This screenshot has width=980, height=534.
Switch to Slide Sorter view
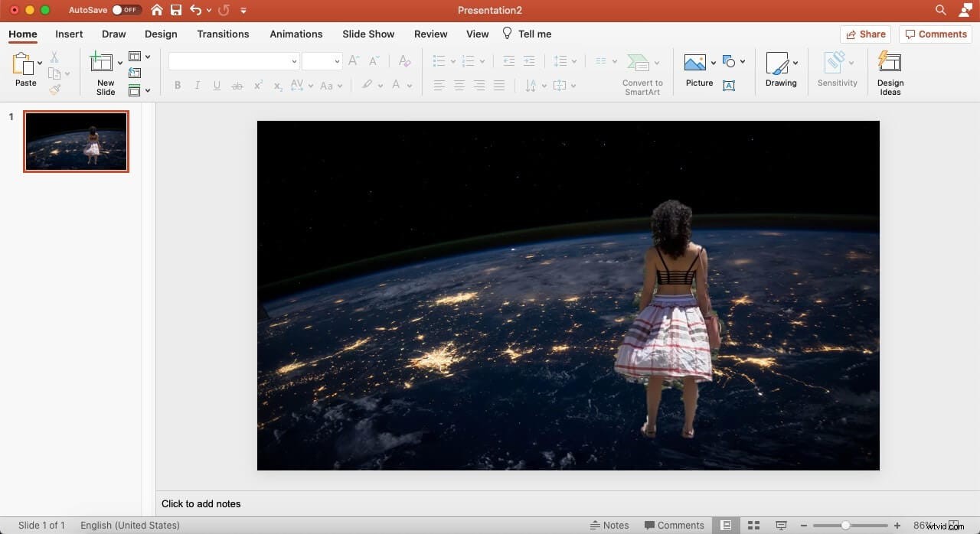tap(753, 525)
